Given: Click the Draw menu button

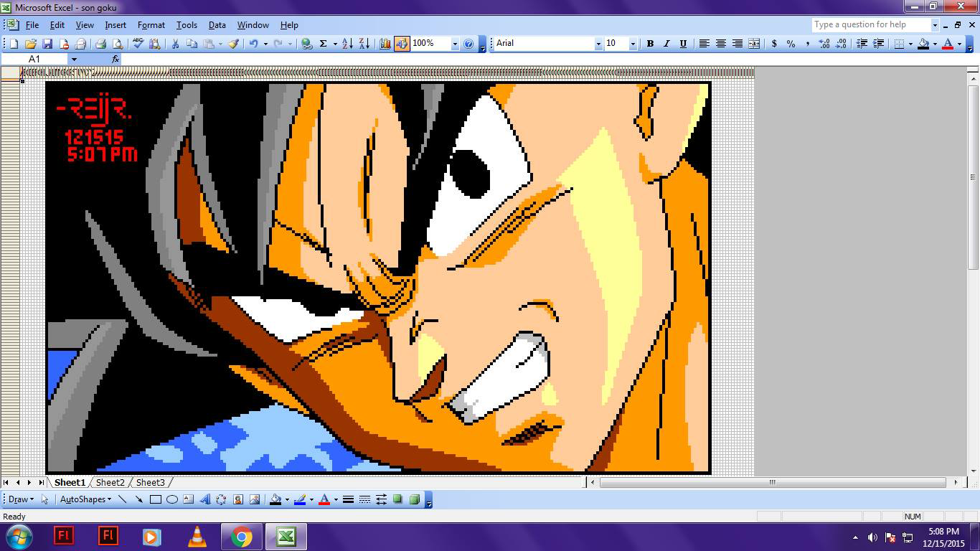Looking at the screenshot, I should 20,499.
